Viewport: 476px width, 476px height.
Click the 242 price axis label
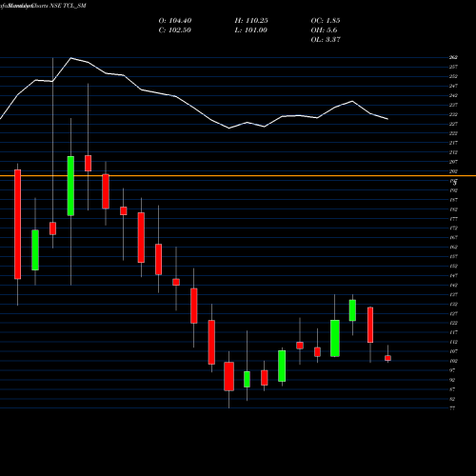[453, 95]
